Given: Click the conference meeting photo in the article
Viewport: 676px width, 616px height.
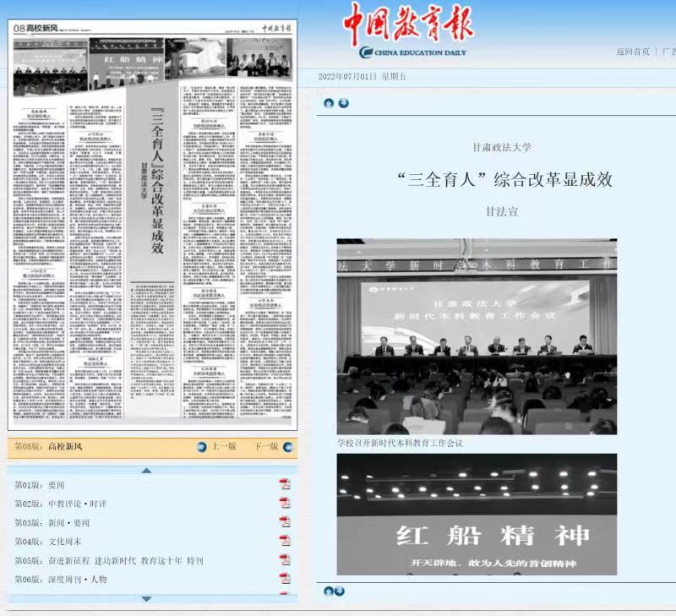Looking at the screenshot, I should 477,336.
